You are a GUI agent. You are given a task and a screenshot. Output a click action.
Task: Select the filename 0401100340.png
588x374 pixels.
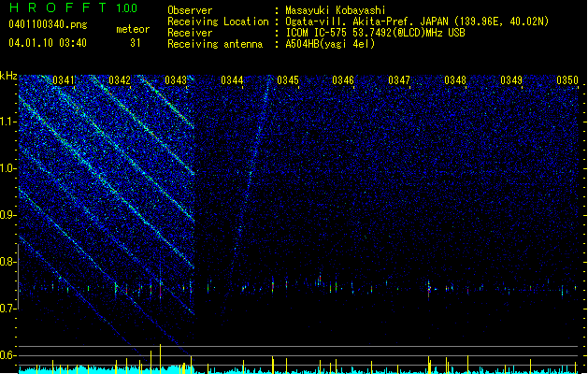coord(48,24)
